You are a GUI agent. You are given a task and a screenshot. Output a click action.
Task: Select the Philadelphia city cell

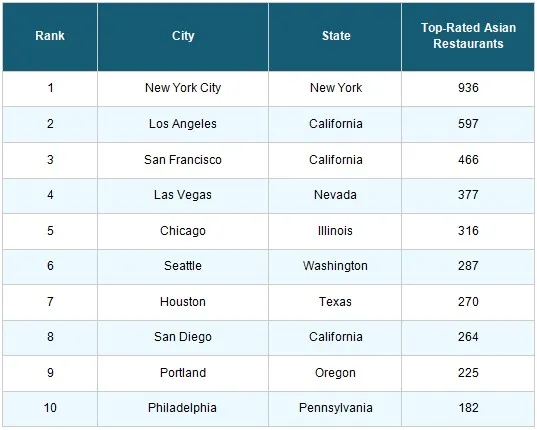pos(183,408)
